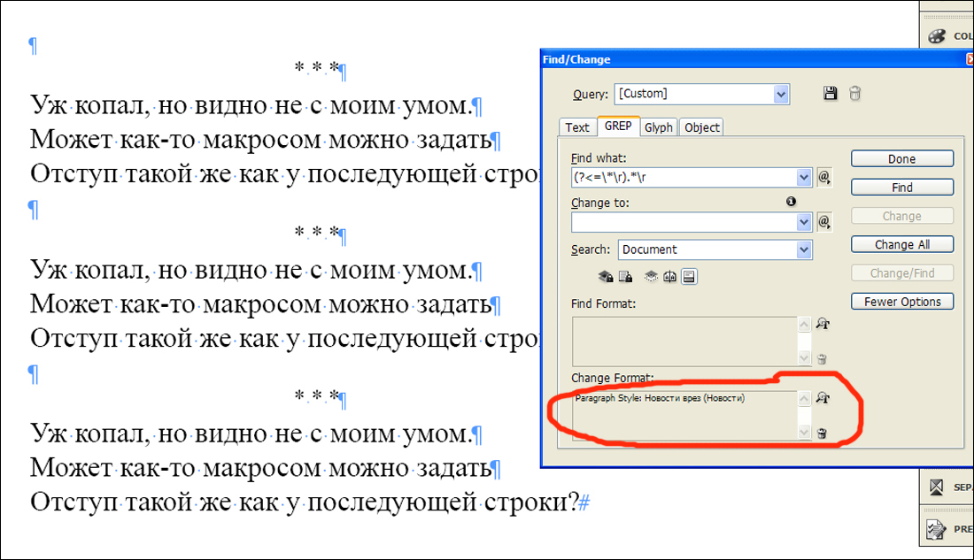The height and width of the screenshot is (560, 974).
Task: Toggle Include Master Pages search option
Action: [x=669, y=277]
